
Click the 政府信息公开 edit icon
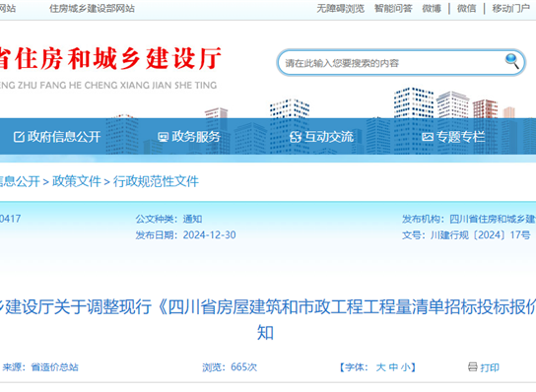point(19,137)
